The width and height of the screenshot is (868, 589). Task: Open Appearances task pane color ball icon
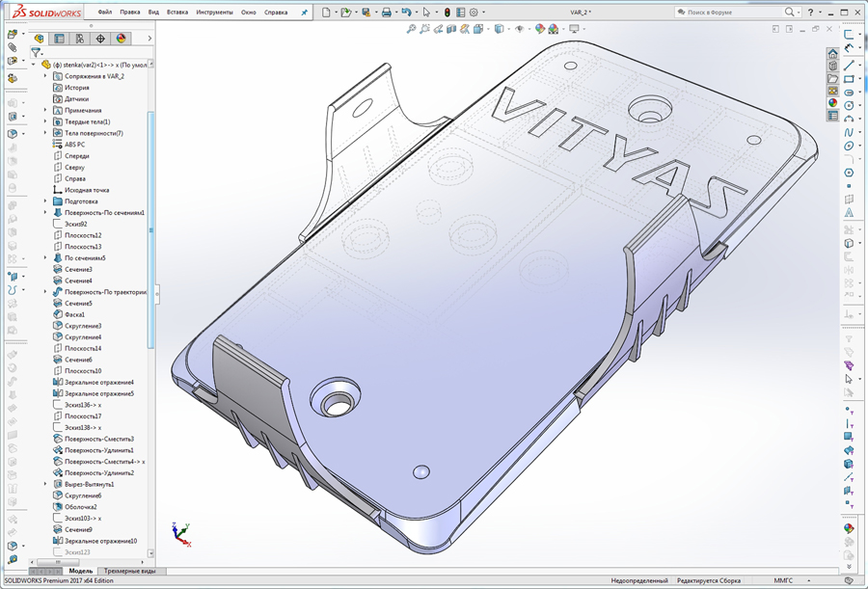pos(832,103)
